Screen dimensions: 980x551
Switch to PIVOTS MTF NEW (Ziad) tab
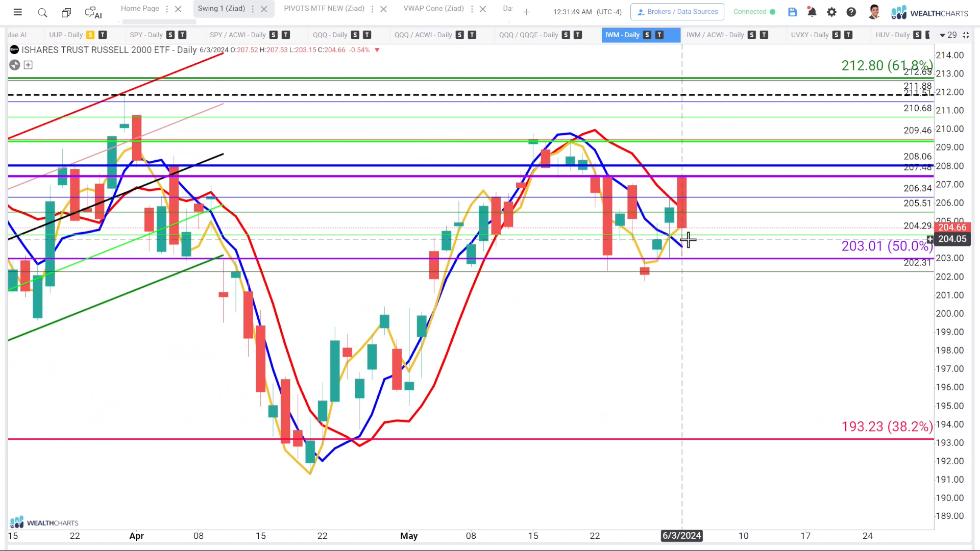(x=324, y=9)
